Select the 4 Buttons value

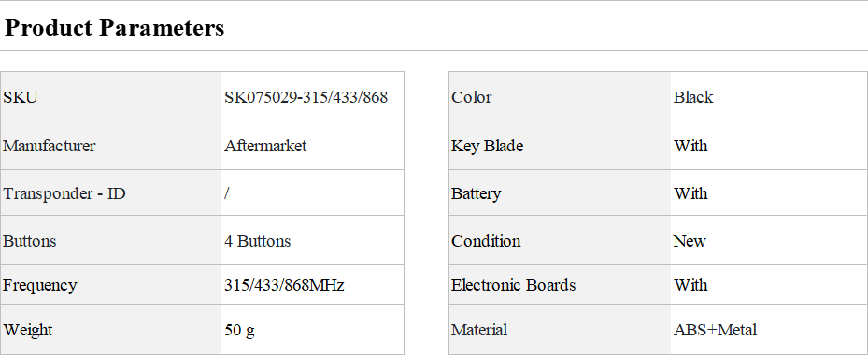pos(258,241)
